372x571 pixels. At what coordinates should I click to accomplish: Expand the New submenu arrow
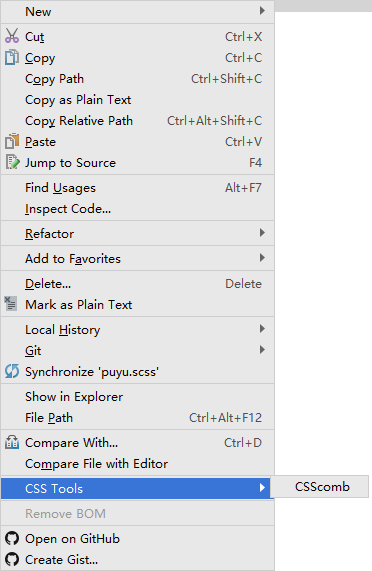(x=262, y=10)
